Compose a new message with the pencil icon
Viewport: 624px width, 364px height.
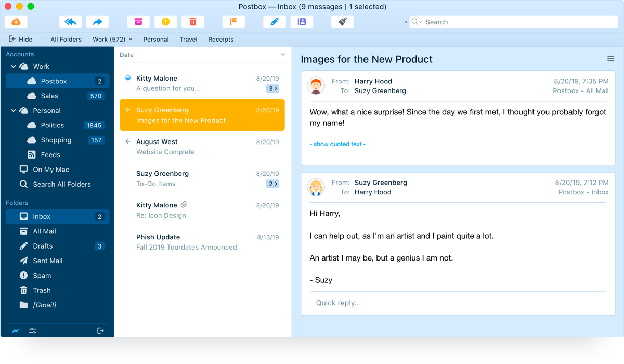coord(275,21)
